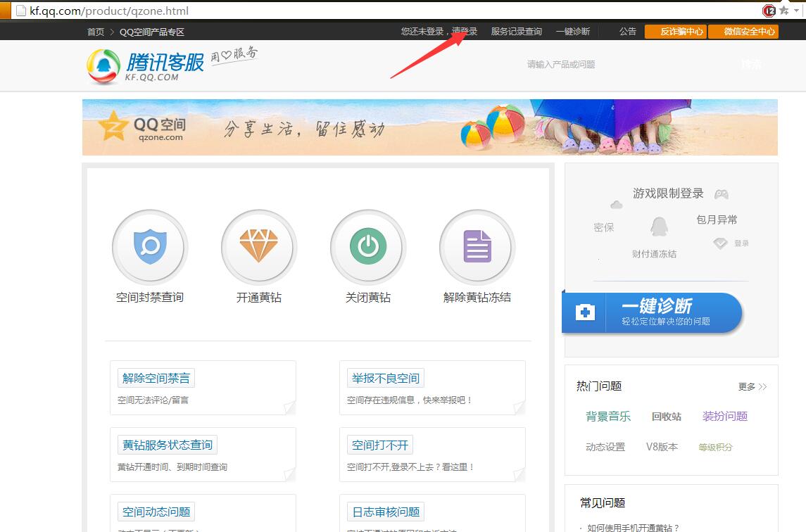The height and width of the screenshot is (532, 806).
Task: Click the 反诈骗中心 orange button
Action: click(676, 32)
